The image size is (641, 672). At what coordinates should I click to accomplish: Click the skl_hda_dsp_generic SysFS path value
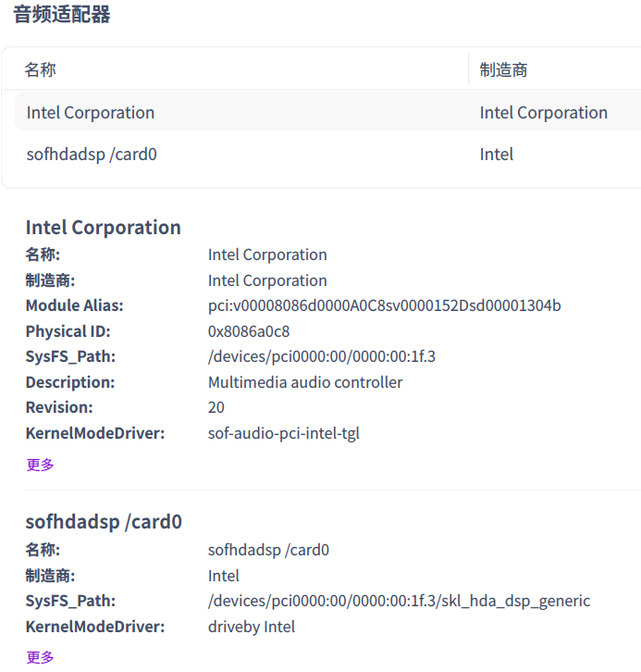[x=399, y=601]
